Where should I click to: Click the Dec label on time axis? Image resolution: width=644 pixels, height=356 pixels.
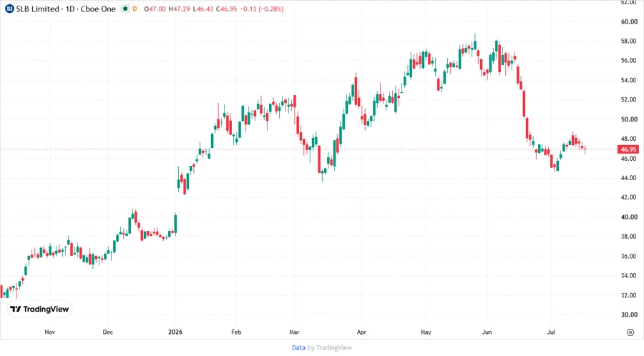tap(107, 332)
